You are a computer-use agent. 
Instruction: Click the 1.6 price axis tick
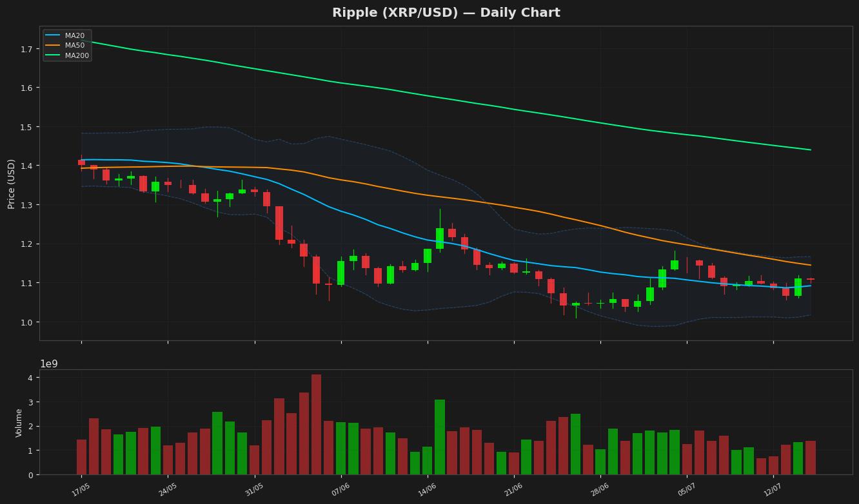tap(27, 88)
